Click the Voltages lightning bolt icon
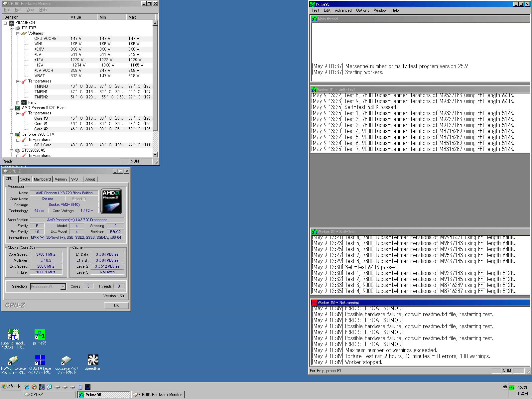 24,33
